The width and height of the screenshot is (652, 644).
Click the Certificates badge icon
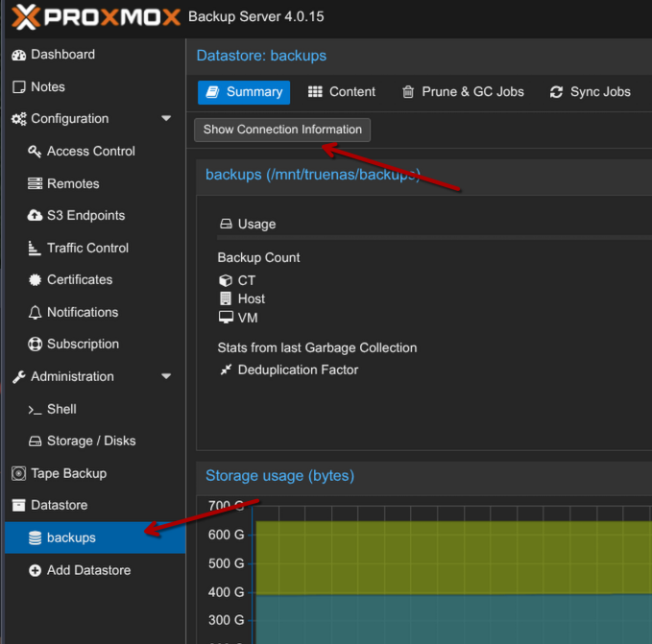tap(36, 280)
